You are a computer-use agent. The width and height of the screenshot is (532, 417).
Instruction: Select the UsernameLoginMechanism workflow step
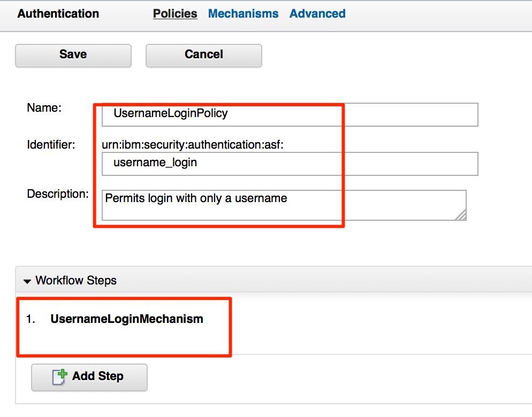pos(126,319)
